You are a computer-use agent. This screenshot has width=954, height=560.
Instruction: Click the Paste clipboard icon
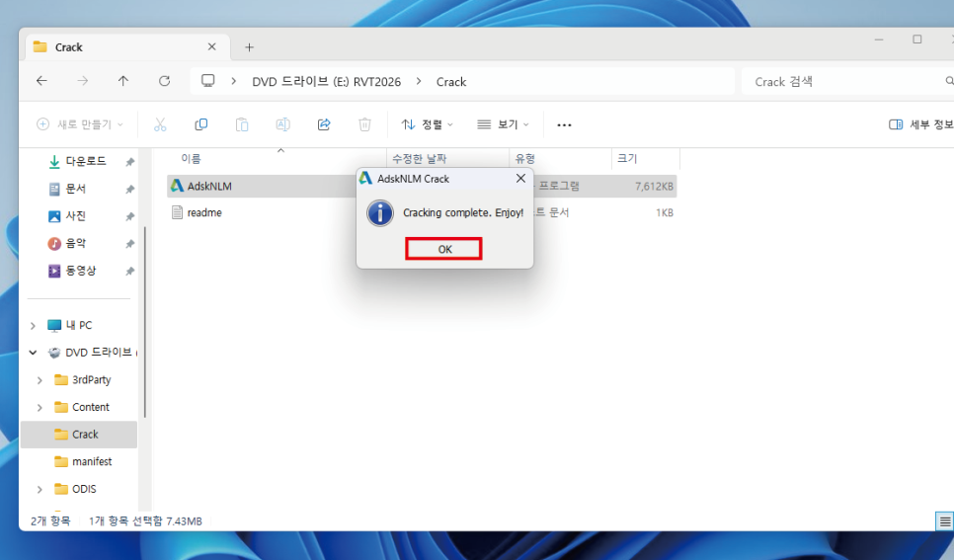242,124
